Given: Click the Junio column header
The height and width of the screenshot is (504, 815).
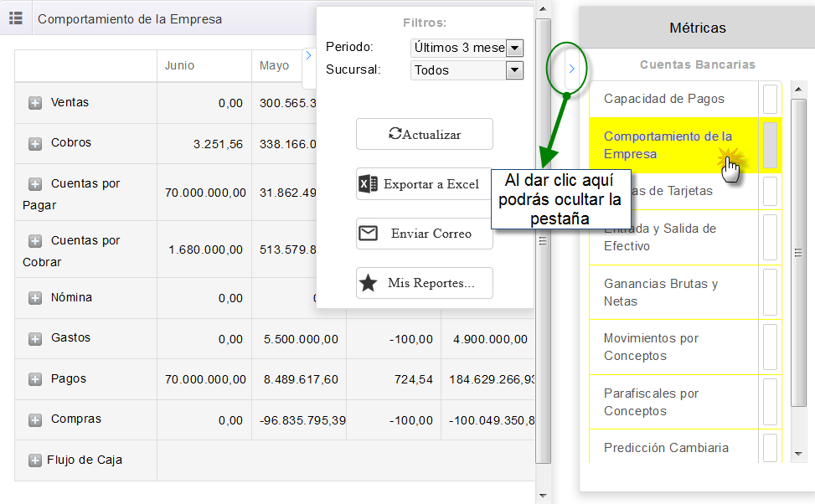Looking at the screenshot, I should (179, 65).
